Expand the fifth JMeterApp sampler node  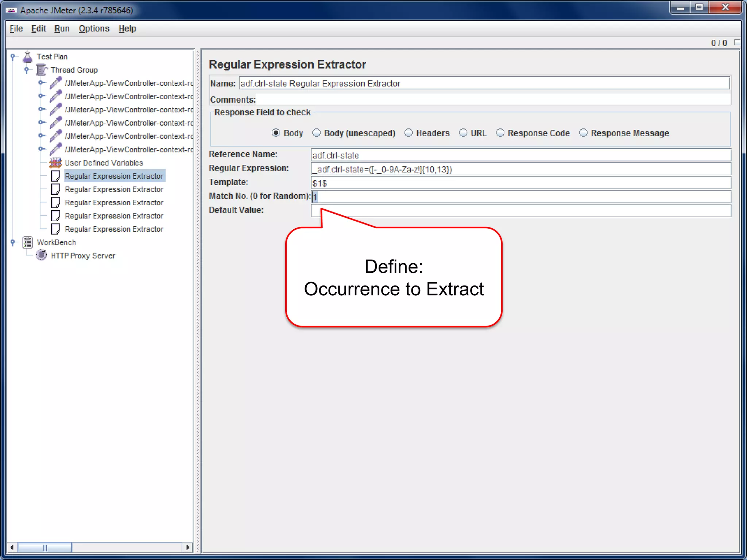(42, 136)
